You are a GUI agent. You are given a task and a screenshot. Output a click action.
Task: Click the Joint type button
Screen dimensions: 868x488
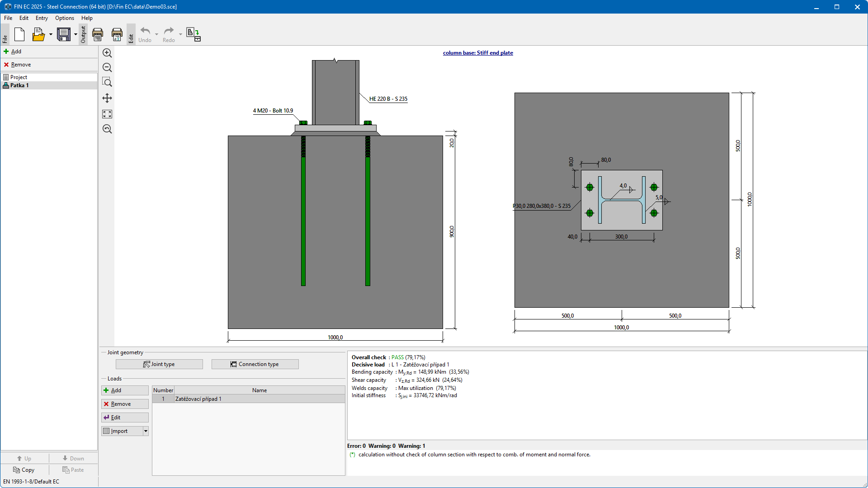159,364
